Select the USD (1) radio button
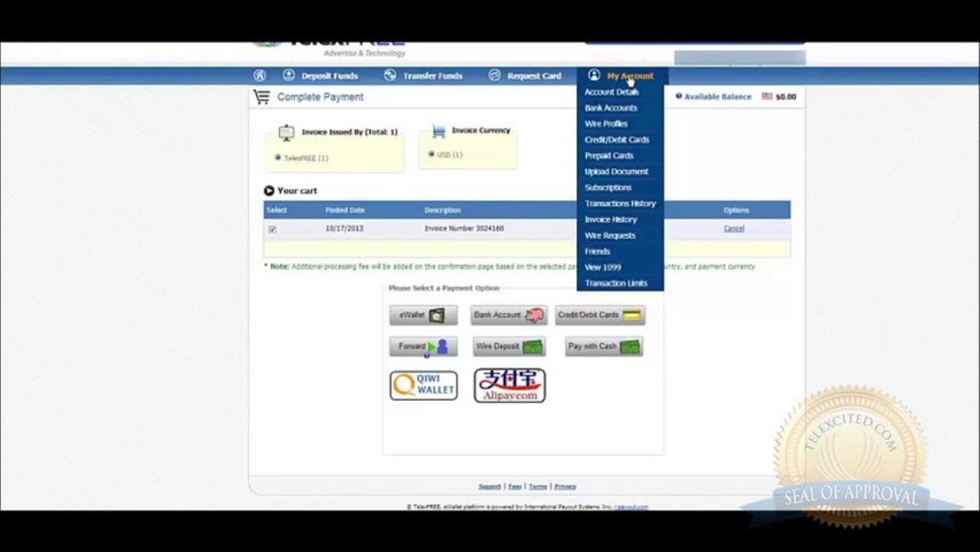Image resolution: width=980 pixels, height=552 pixels. 432,154
